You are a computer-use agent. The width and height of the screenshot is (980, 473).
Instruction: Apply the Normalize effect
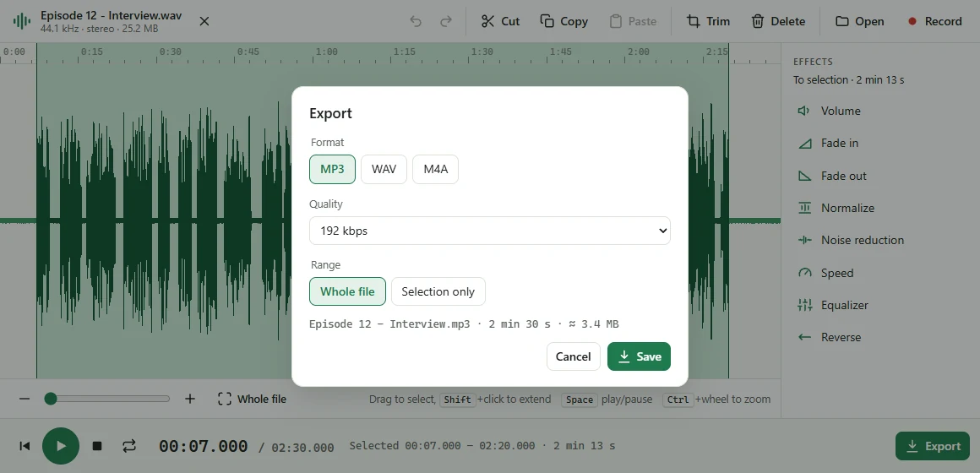coord(880,208)
